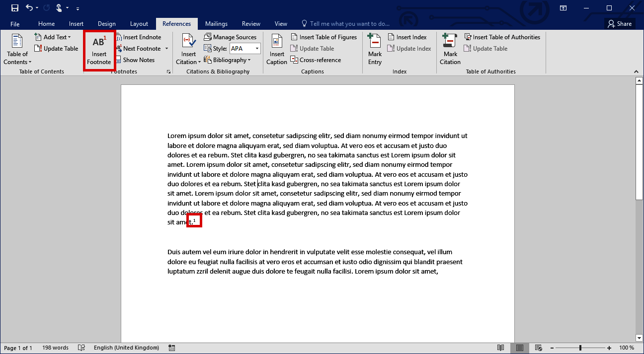The width and height of the screenshot is (644, 354).
Task: Open the Design ribbon tab
Action: point(106,23)
